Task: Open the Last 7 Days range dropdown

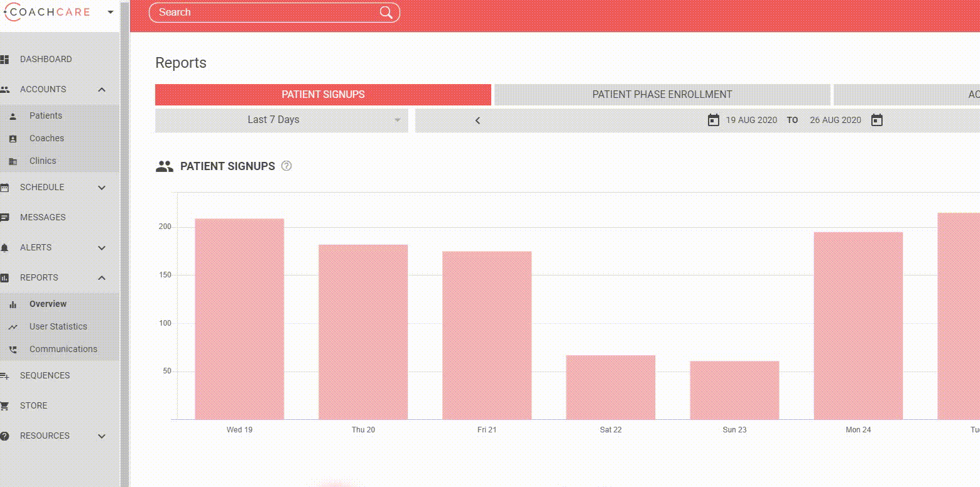Action: [x=281, y=120]
